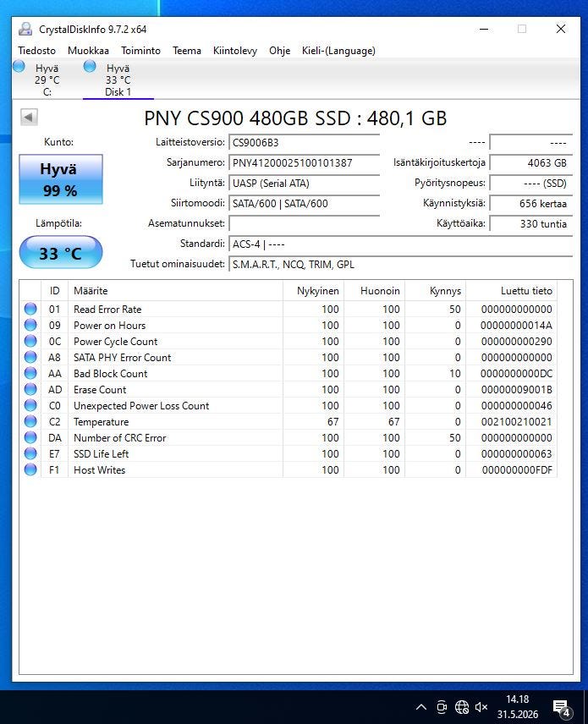588x724 pixels.
Task: Click the firmware field CS9006B3
Action: [x=304, y=143]
